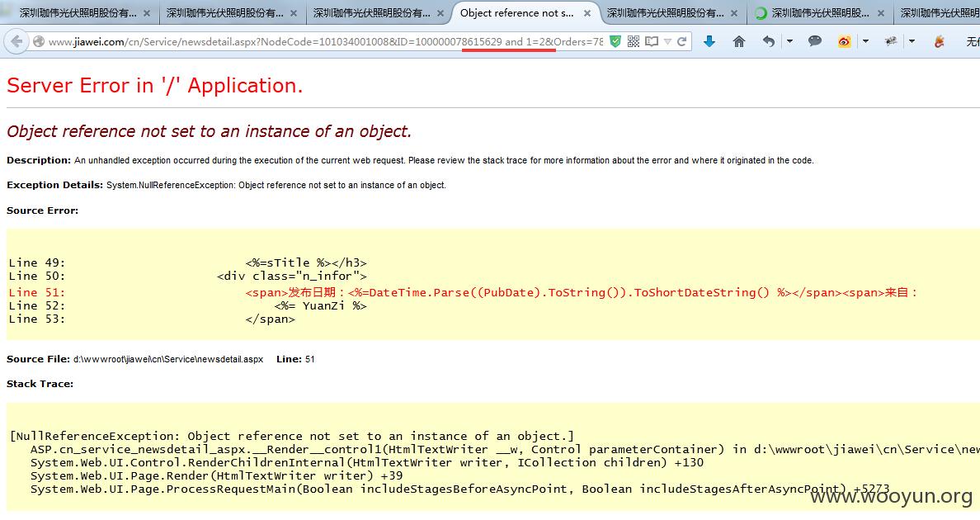Screen dimensions: 980x520
Task: Expand the dropdown next to fly icon
Action: 912,41
